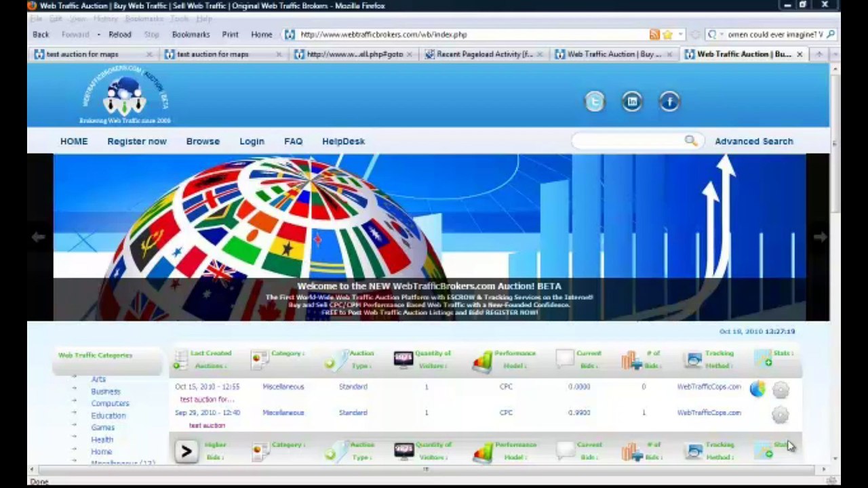Switch to second 'test auction for maps' tab
This screenshot has height=488, width=868.
tap(223, 54)
